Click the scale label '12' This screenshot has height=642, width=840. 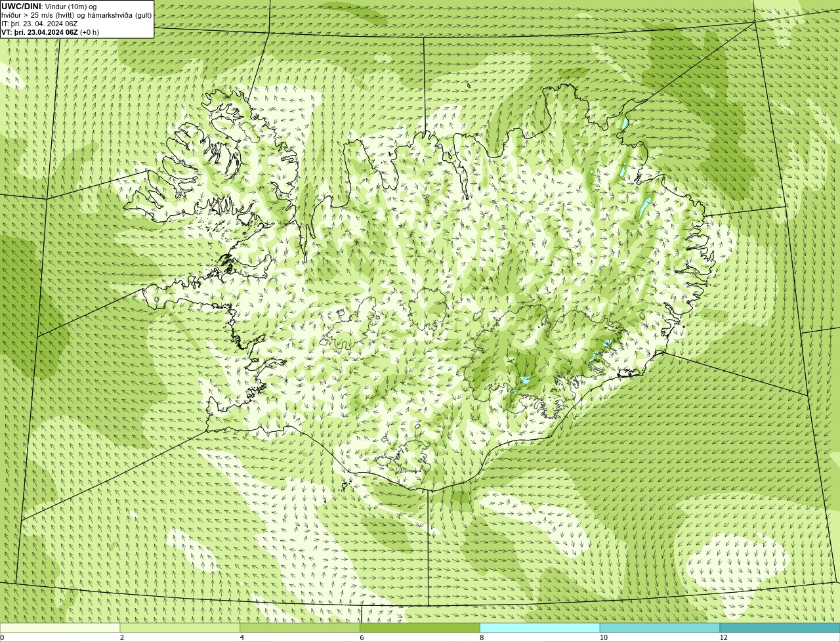pos(724,637)
